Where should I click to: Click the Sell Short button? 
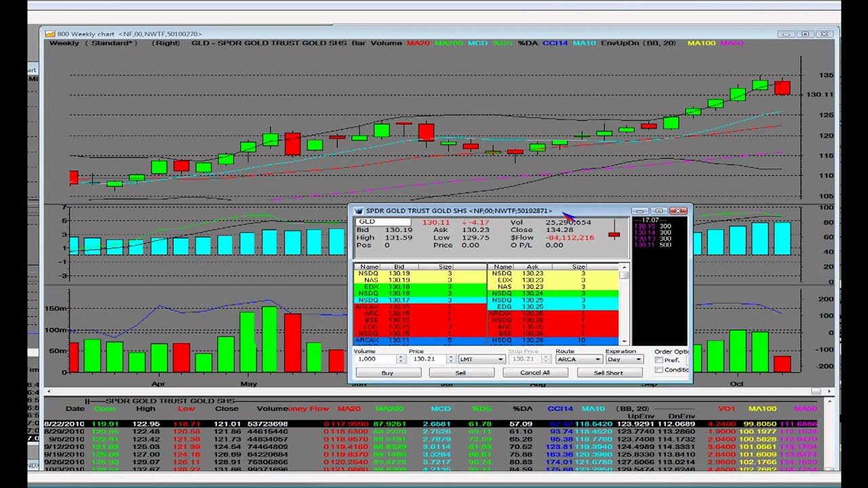click(608, 373)
